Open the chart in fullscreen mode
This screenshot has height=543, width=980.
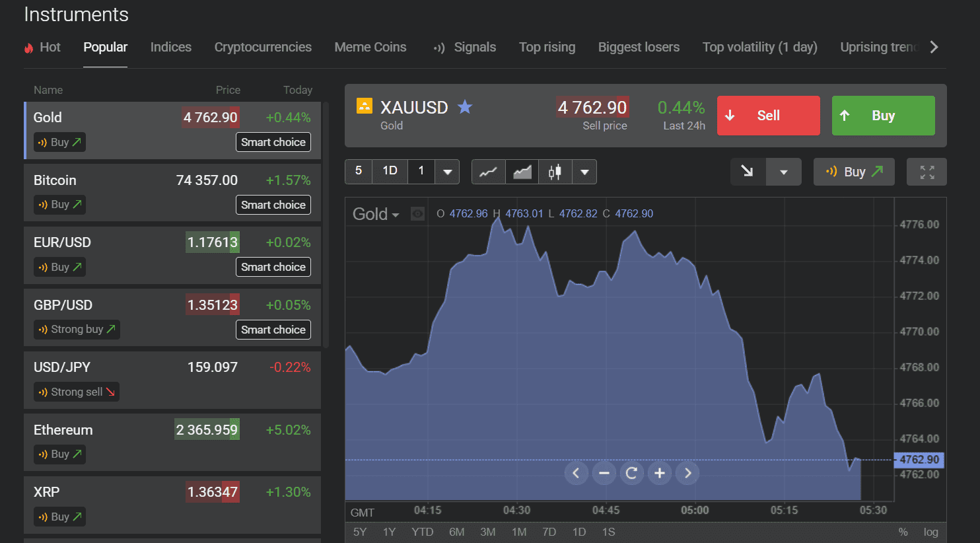click(x=927, y=172)
